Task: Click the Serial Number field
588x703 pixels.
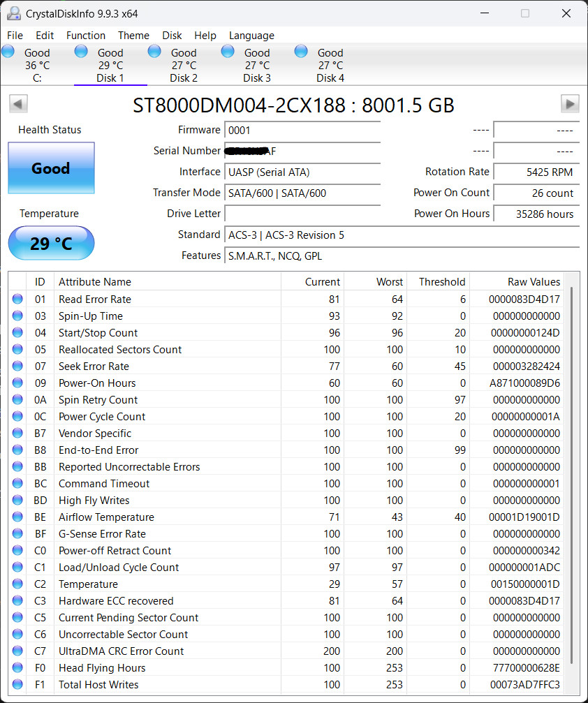Action: (x=302, y=151)
